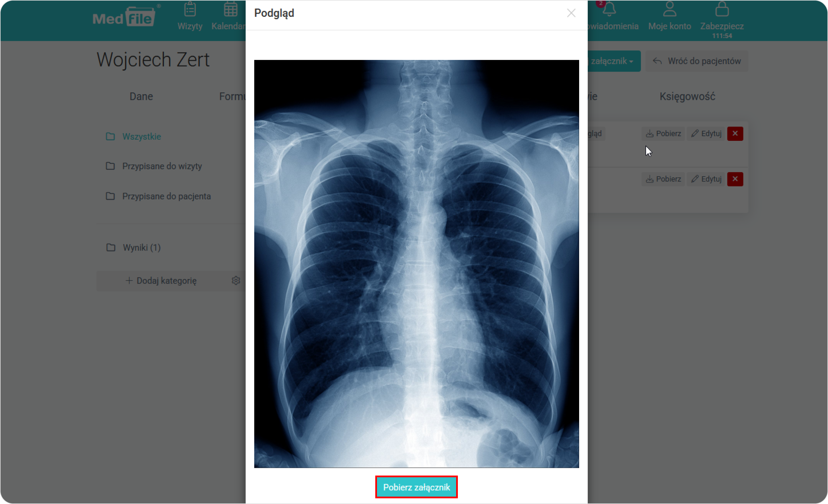Image resolution: width=828 pixels, height=504 pixels.
Task: Click the chest X-ray preview image
Action: (416, 264)
